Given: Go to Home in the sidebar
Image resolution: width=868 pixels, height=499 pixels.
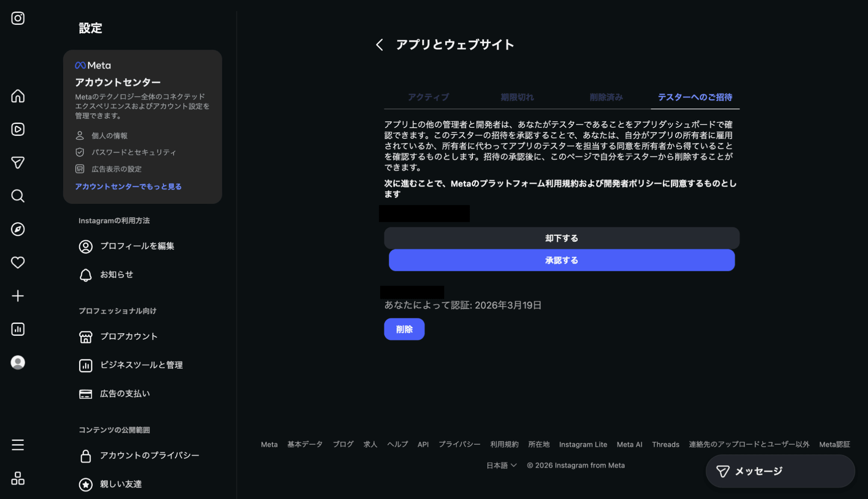Looking at the screenshot, I should point(18,96).
